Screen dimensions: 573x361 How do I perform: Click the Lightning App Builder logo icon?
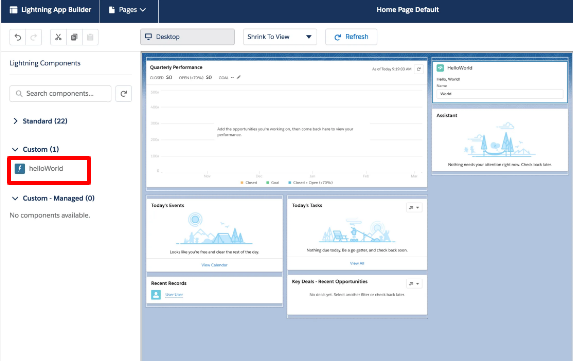coord(14,10)
